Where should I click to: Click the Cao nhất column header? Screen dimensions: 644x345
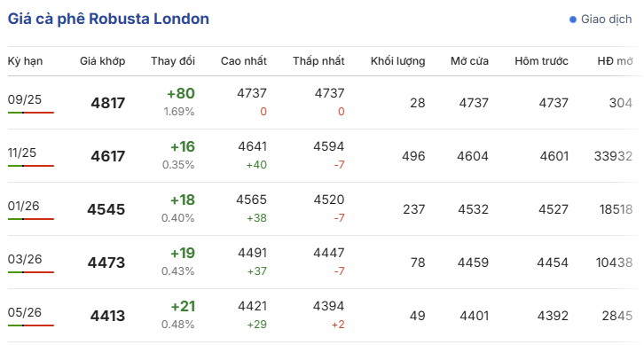(244, 61)
